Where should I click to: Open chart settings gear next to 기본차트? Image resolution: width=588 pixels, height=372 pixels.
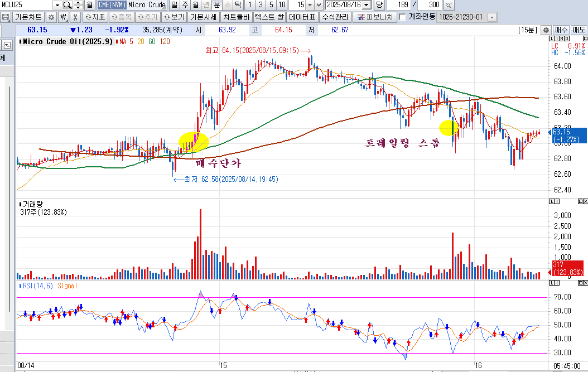[x=51, y=17]
